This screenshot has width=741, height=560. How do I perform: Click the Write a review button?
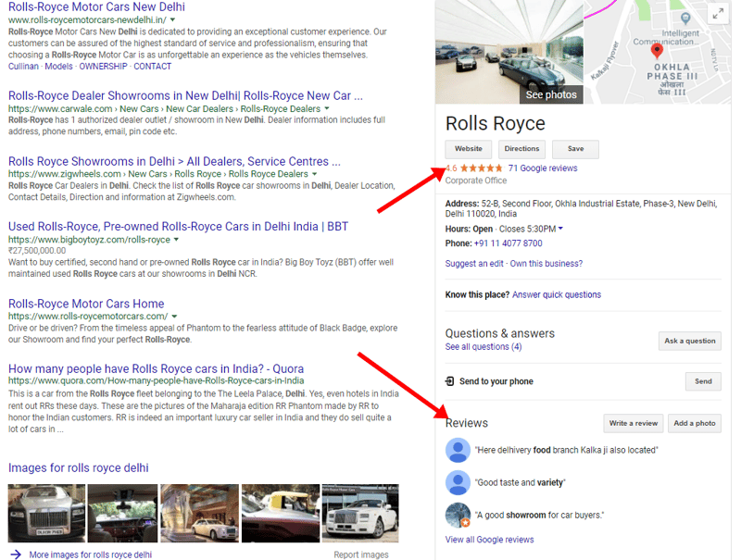point(634,424)
